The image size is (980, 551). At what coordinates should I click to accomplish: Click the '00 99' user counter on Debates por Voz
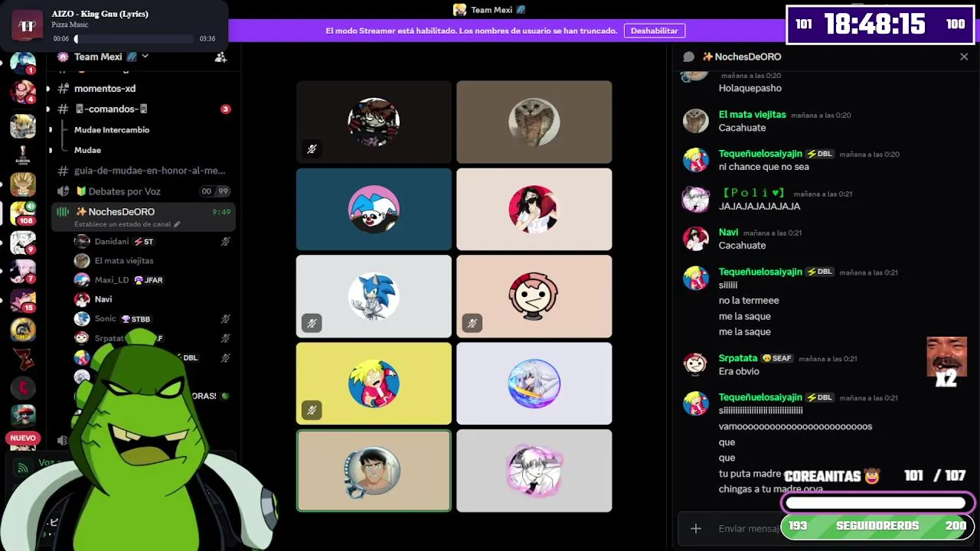[215, 191]
